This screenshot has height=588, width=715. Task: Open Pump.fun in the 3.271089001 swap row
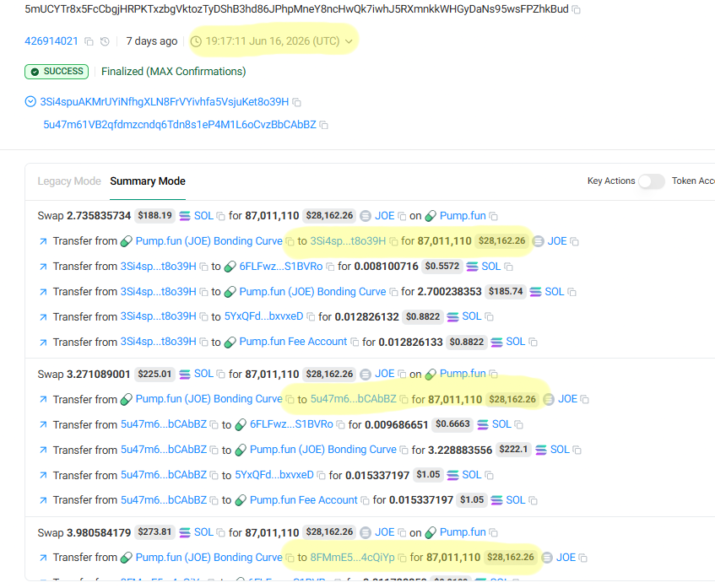tap(463, 374)
